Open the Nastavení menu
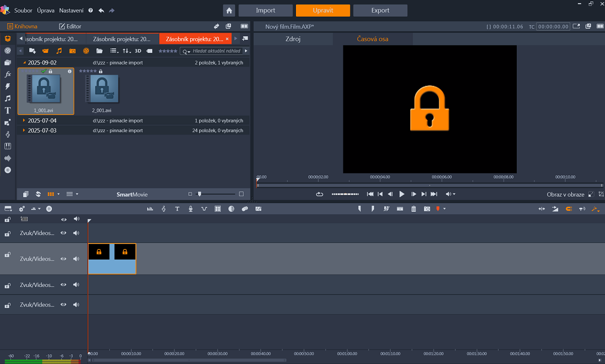Viewport: 605px width, 364px height. pos(72,11)
